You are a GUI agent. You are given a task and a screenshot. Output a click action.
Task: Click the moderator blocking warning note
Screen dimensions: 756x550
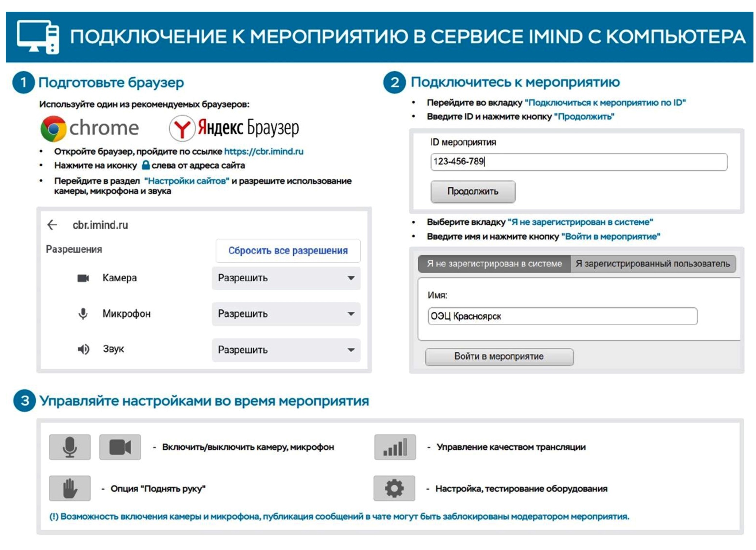pos(339,516)
